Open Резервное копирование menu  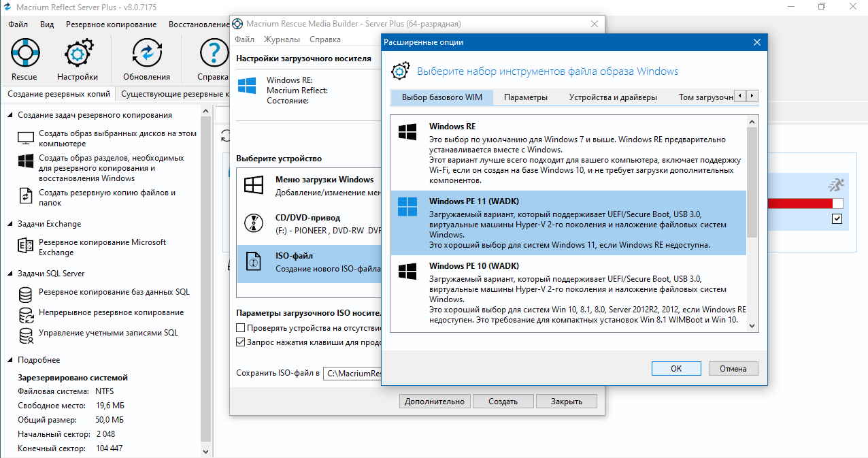coord(111,24)
